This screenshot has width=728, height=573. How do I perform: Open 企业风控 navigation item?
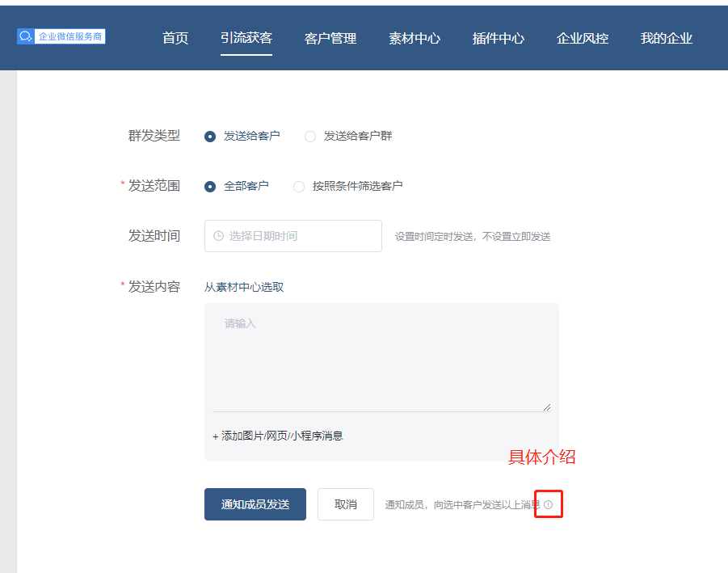click(583, 38)
